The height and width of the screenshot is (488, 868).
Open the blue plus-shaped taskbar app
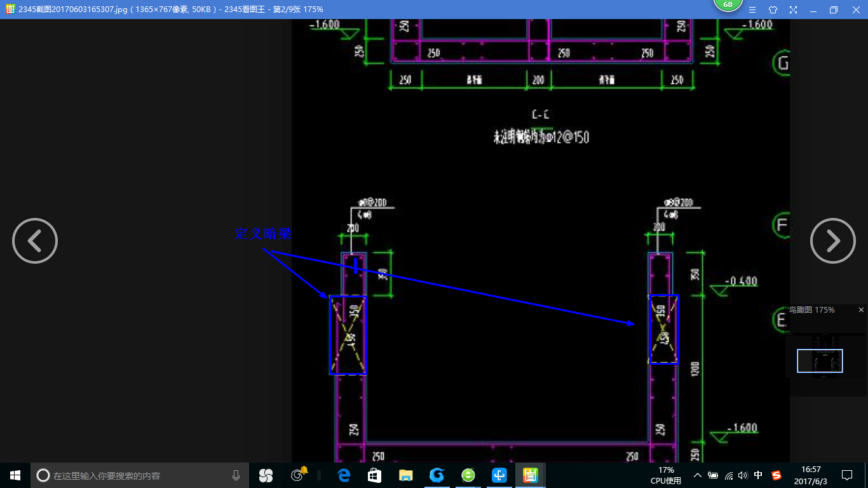(499, 475)
